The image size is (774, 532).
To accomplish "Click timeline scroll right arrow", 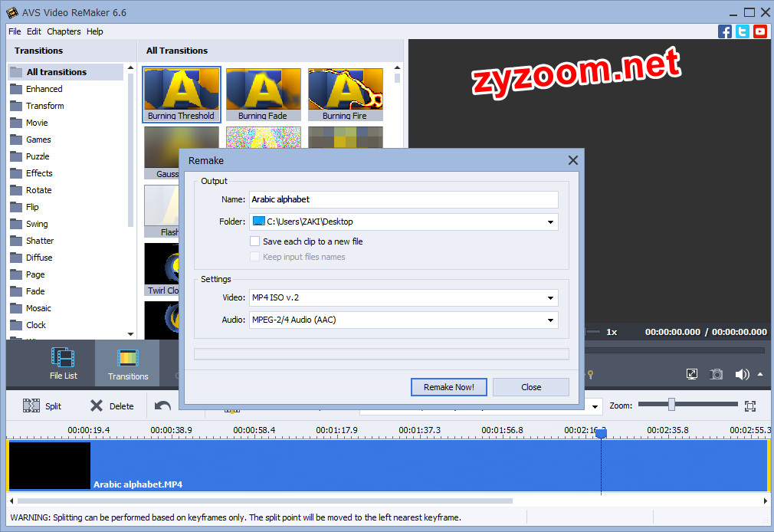I will [x=766, y=501].
